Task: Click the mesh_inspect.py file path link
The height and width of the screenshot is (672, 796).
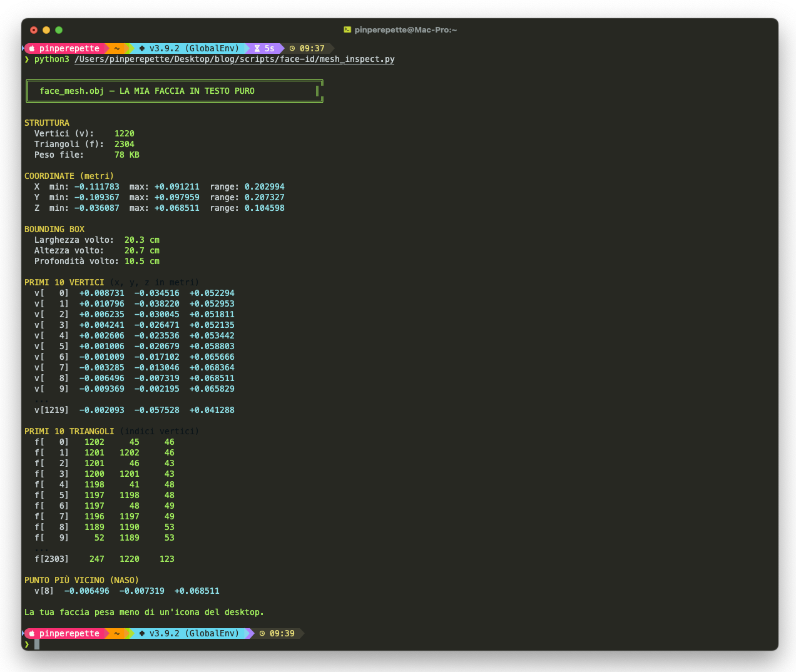Action: [234, 59]
